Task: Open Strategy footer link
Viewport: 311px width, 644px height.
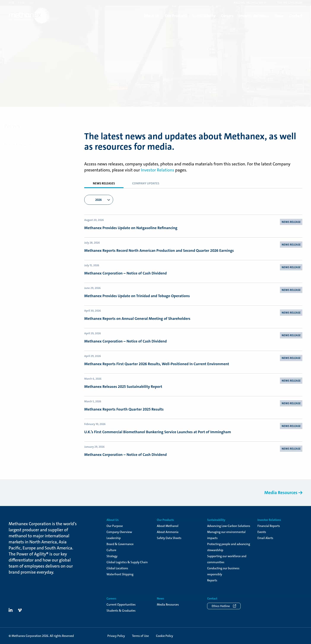Action: [x=112, y=556]
